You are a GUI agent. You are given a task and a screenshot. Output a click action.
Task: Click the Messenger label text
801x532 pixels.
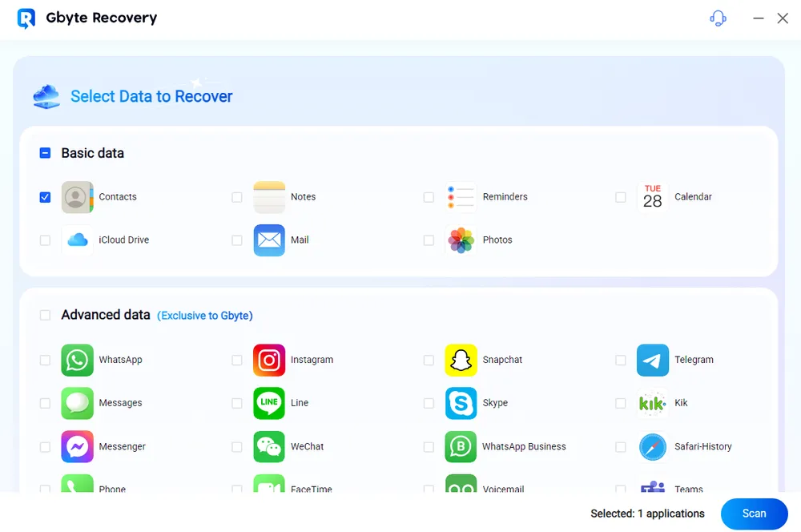122,446
